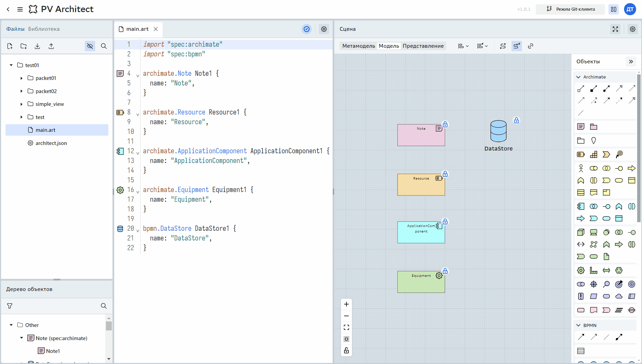Zoom in on the scene
Viewport: 642px width, 364px height.
pos(346,304)
